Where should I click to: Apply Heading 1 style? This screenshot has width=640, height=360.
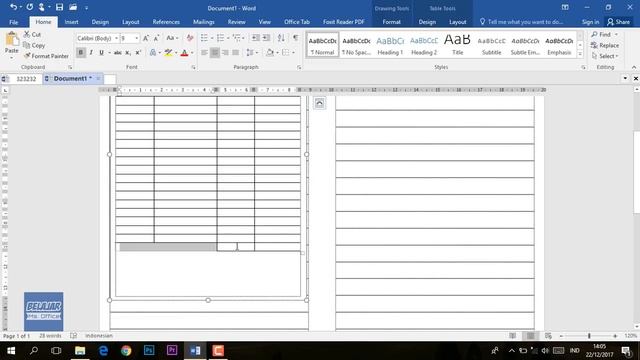point(390,45)
